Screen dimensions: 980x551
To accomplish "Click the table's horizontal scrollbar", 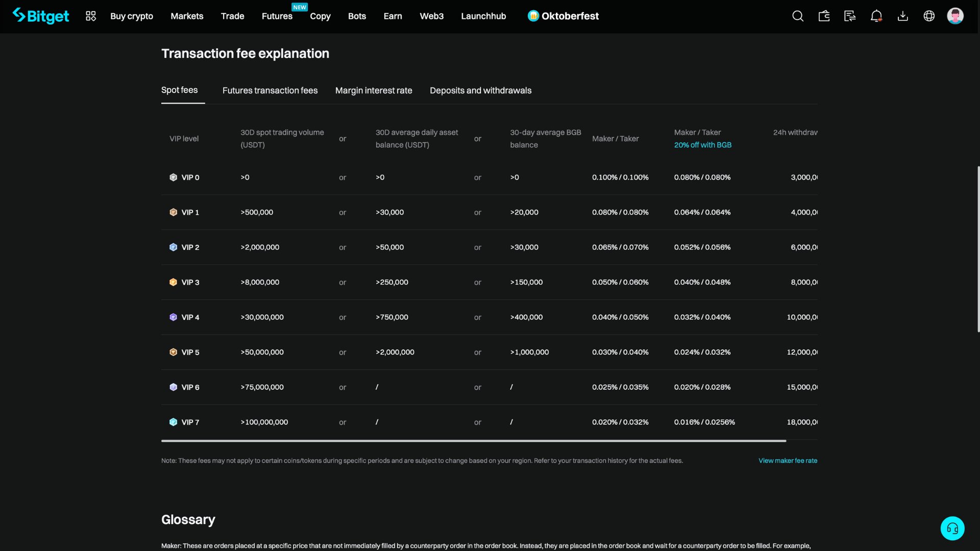I will pos(474,441).
